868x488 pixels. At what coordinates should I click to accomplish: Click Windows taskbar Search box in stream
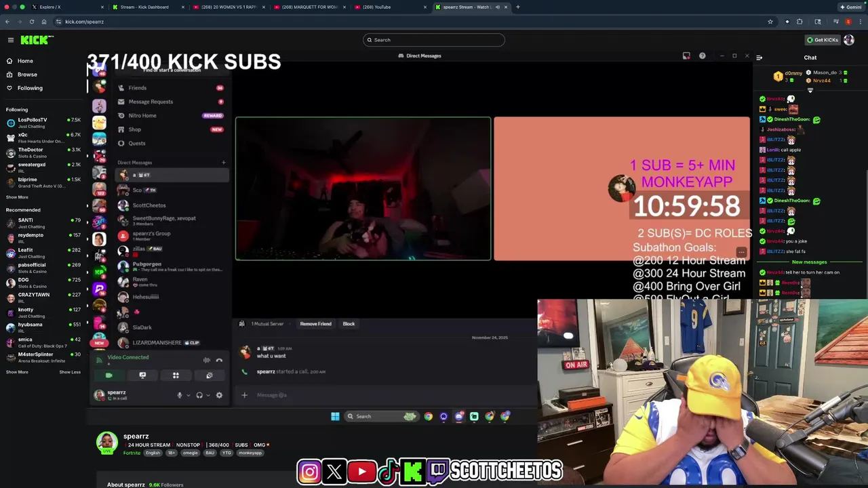[381, 416]
